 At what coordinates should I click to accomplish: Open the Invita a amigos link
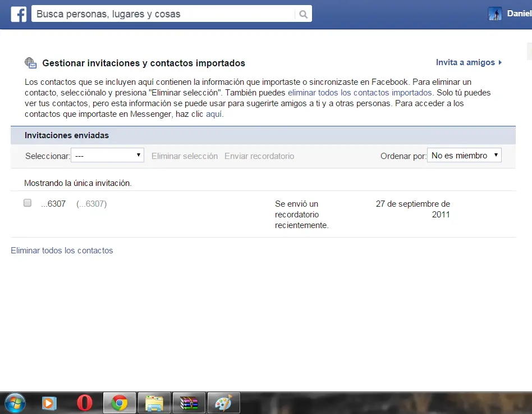point(465,62)
